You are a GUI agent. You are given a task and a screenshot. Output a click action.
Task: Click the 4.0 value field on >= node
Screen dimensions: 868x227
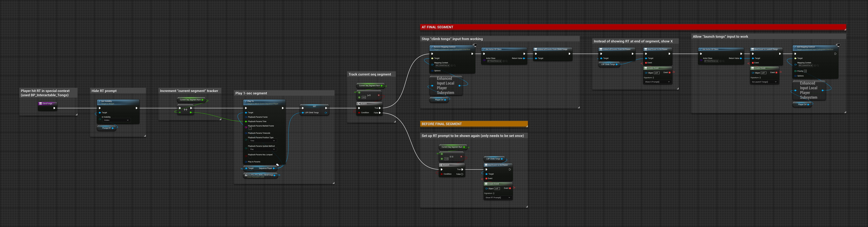pyautogui.click(x=364, y=97)
